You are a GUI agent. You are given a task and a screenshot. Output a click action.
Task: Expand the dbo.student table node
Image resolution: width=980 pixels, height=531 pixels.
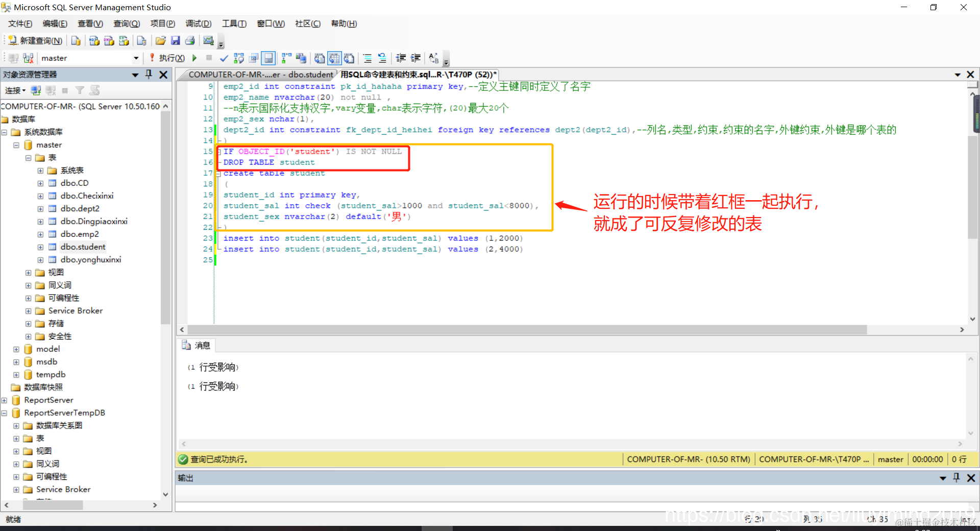click(40, 247)
